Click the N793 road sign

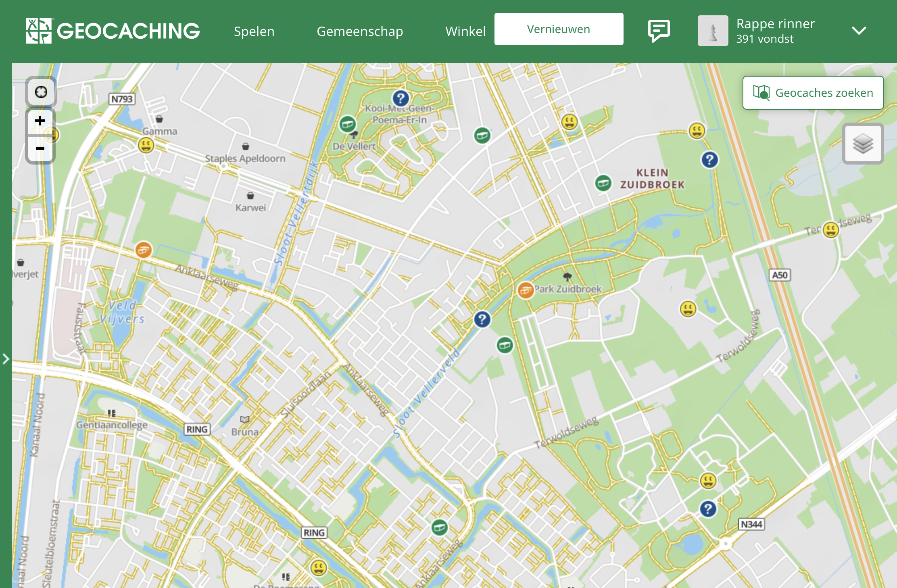click(x=122, y=99)
